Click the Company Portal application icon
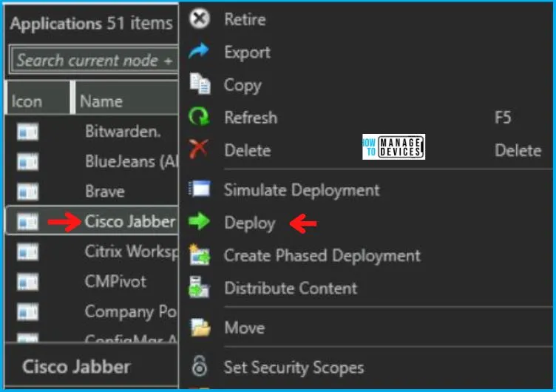The image size is (556, 392). coord(27,312)
